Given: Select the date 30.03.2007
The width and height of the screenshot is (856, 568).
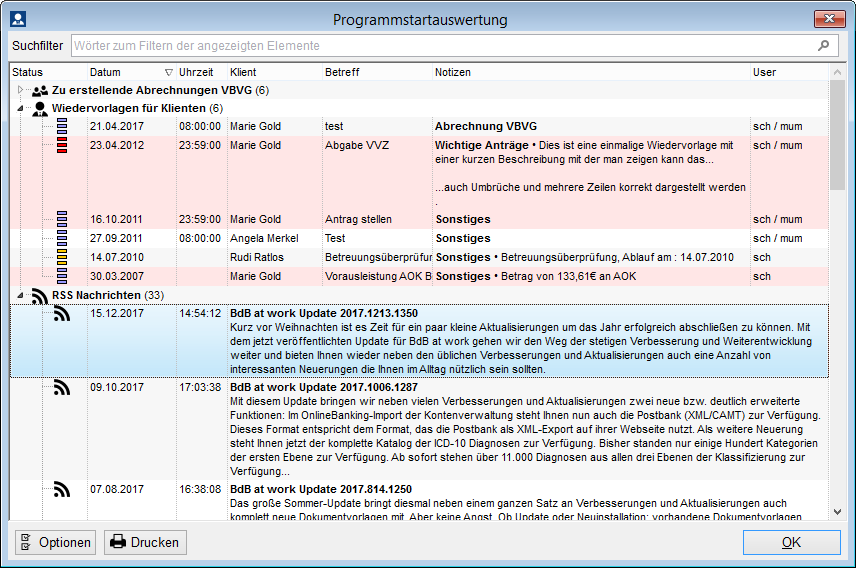Looking at the screenshot, I should [117, 276].
